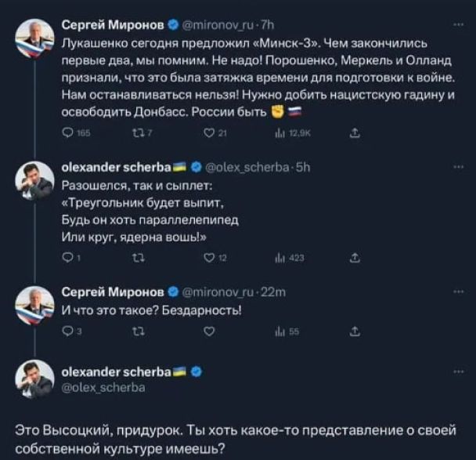The height and width of the screenshot is (460, 476).
Task: Like Mironov's 'Бездарность' tweet
Action: click(x=209, y=331)
